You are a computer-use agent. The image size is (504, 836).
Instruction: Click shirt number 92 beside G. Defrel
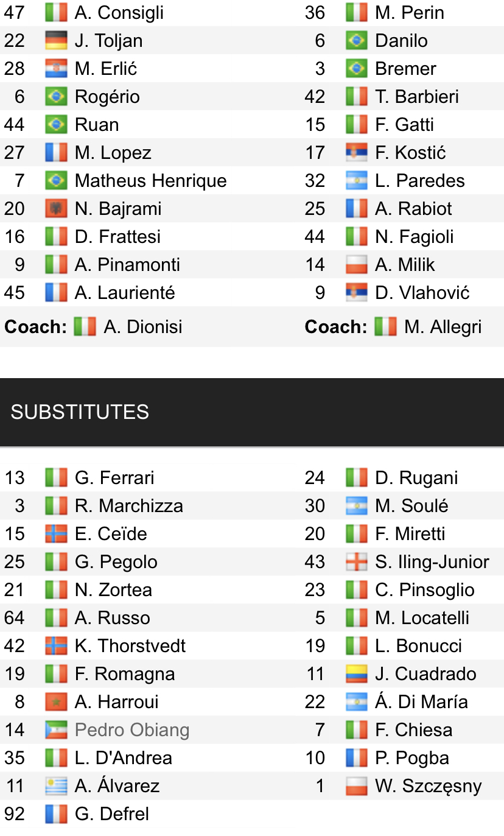tap(15, 814)
